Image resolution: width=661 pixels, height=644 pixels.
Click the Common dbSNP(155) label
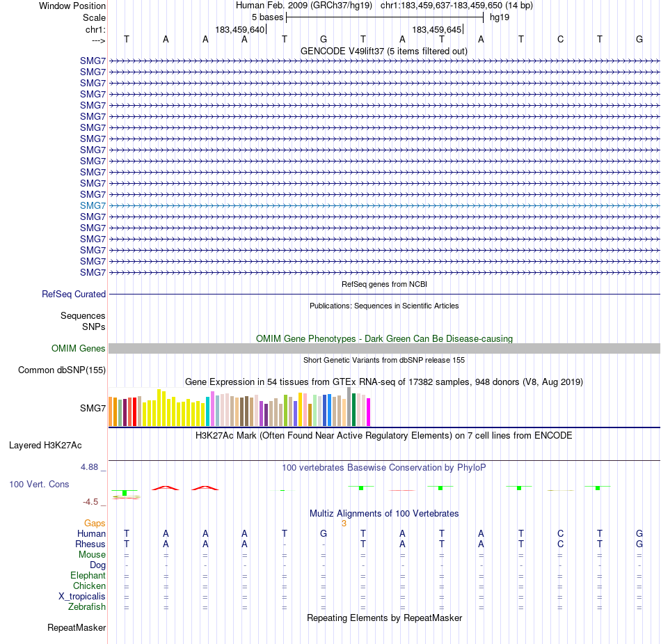[x=62, y=370]
